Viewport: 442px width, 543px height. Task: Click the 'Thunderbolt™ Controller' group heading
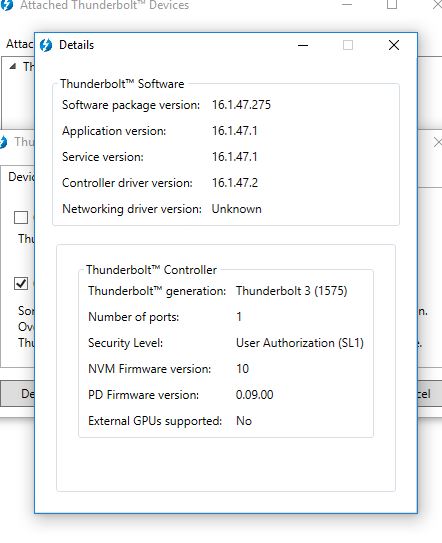[151, 270]
